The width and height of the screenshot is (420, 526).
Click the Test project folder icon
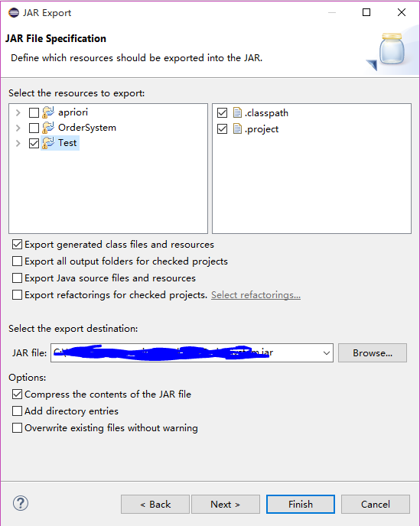pos(48,143)
